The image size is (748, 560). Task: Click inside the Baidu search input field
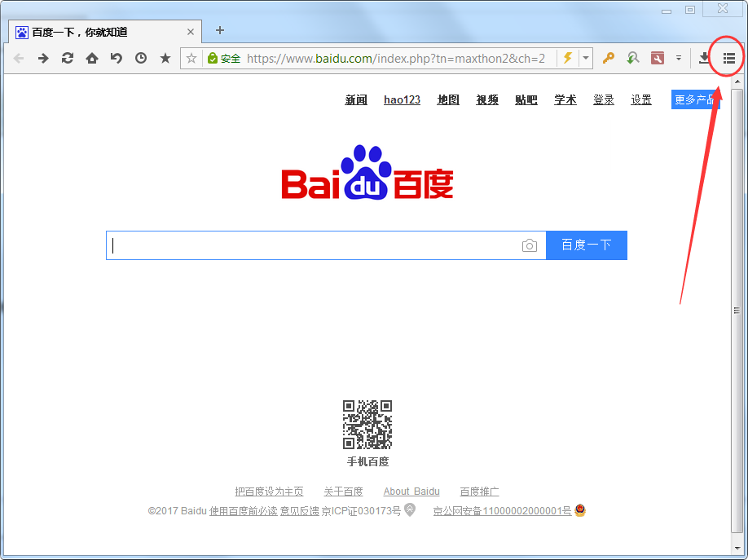[310, 245]
